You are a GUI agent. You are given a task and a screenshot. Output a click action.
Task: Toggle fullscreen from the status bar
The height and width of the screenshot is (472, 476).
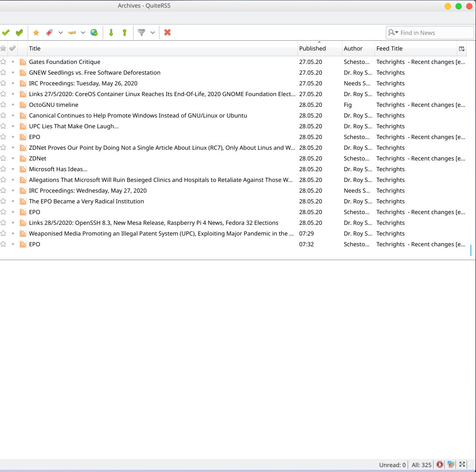[x=462, y=464]
